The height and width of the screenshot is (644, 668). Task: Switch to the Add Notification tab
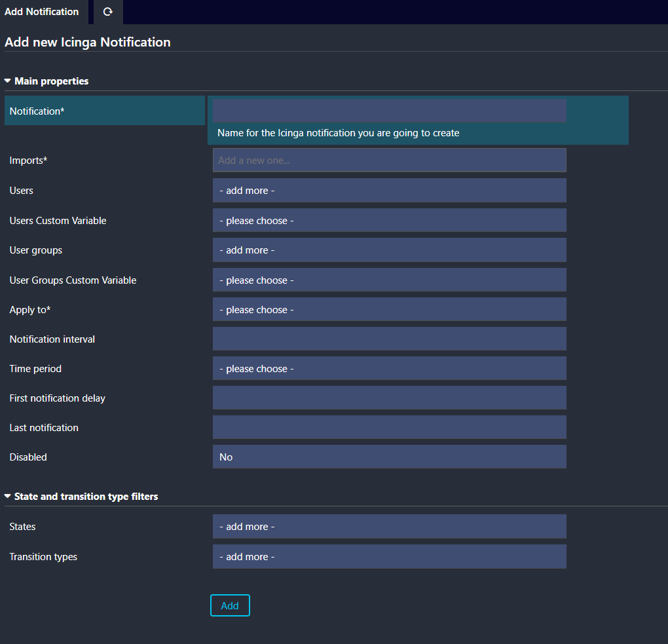click(x=42, y=12)
